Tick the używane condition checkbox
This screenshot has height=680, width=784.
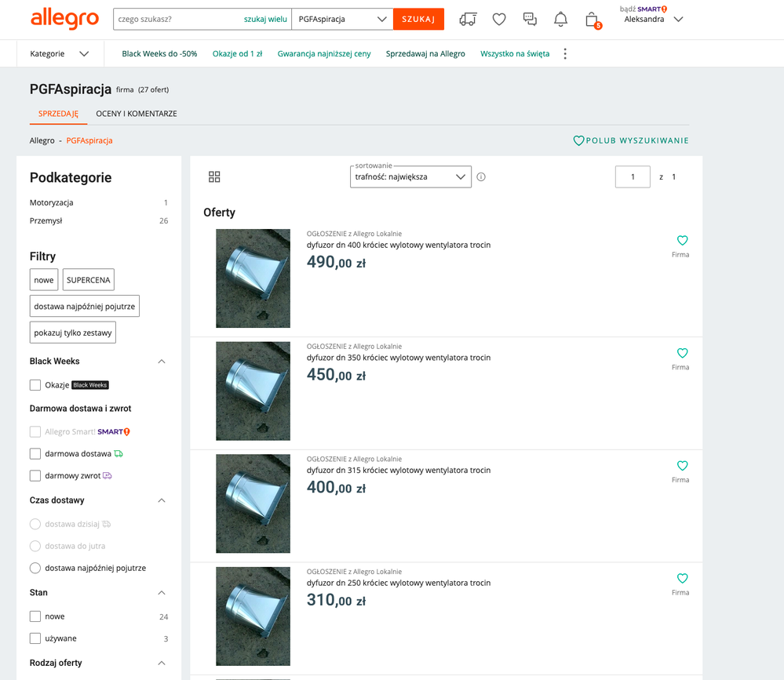point(35,638)
